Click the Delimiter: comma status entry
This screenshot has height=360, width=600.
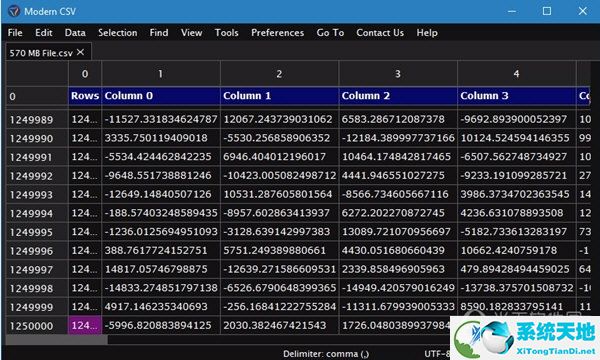(326, 354)
